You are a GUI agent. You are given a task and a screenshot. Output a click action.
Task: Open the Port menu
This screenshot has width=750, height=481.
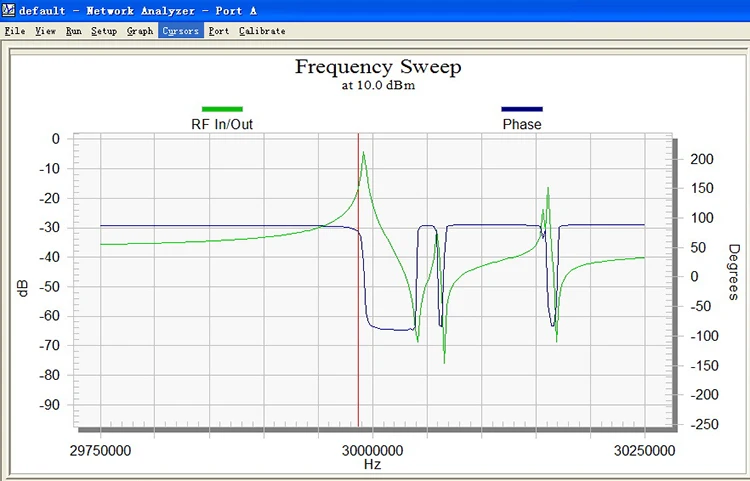[219, 31]
